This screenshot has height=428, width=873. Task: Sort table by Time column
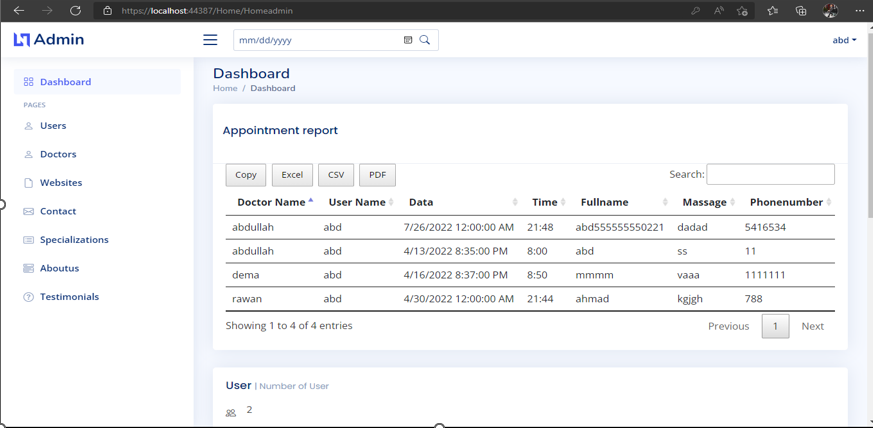point(545,202)
